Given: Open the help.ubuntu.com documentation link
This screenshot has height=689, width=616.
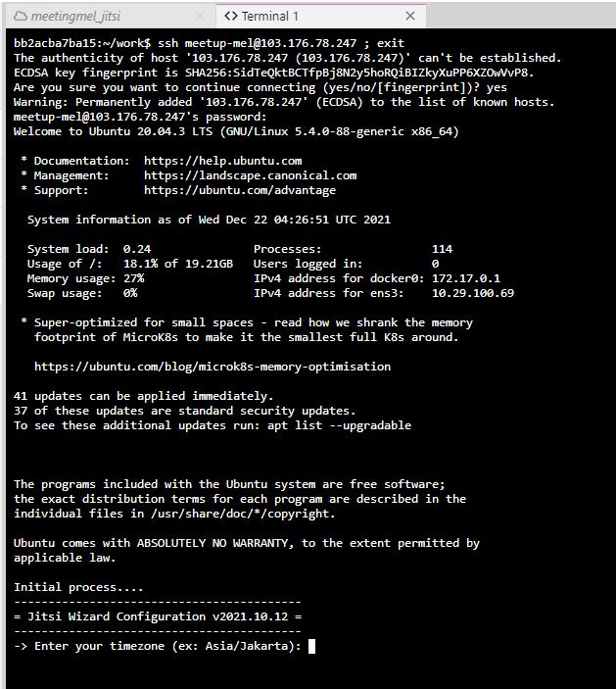Looking at the screenshot, I should [x=222, y=161].
